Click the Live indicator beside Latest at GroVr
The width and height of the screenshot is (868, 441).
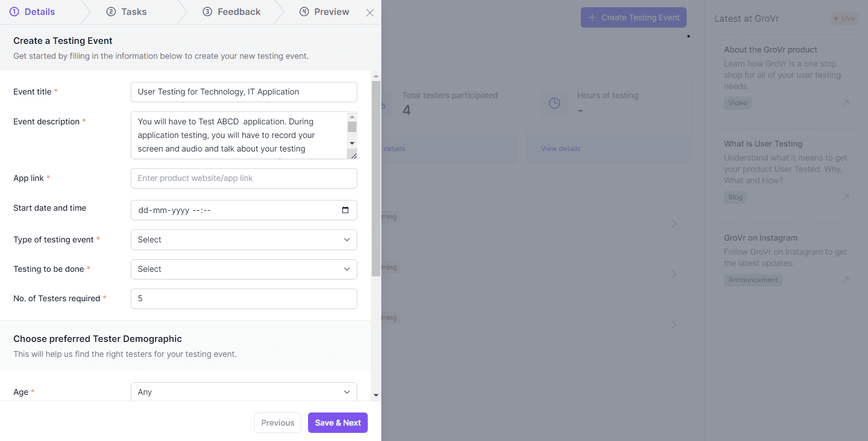coord(844,18)
